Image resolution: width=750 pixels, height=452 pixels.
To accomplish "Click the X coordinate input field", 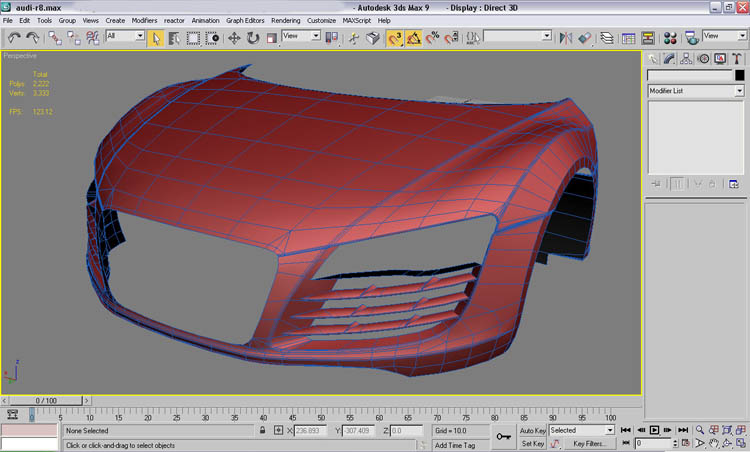I will tap(309, 430).
